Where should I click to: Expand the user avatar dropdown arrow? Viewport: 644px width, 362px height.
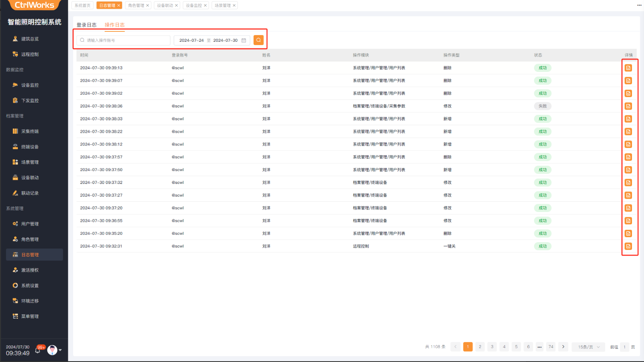pyautogui.click(x=60, y=350)
